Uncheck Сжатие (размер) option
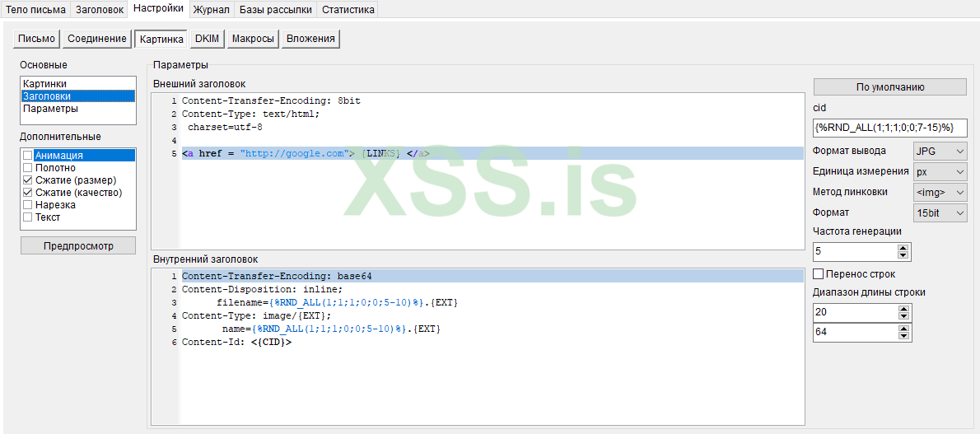The image size is (980, 434). pos(27,180)
